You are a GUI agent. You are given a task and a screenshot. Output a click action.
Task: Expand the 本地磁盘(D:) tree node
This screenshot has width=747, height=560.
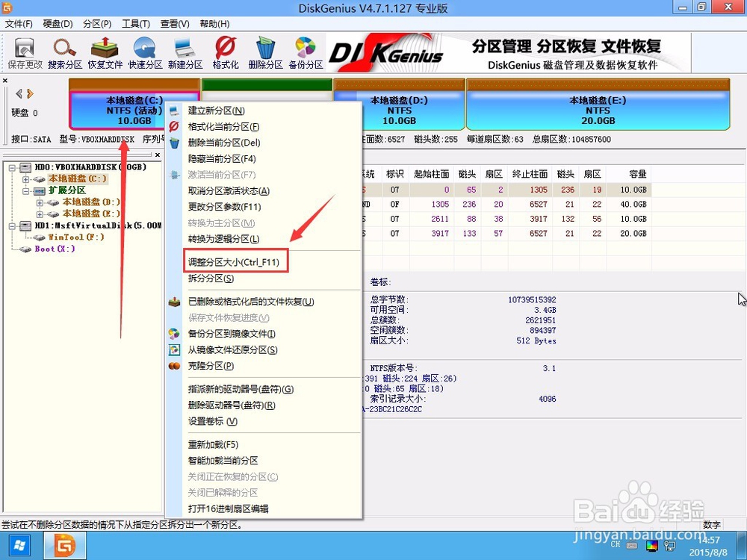(40, 203)
